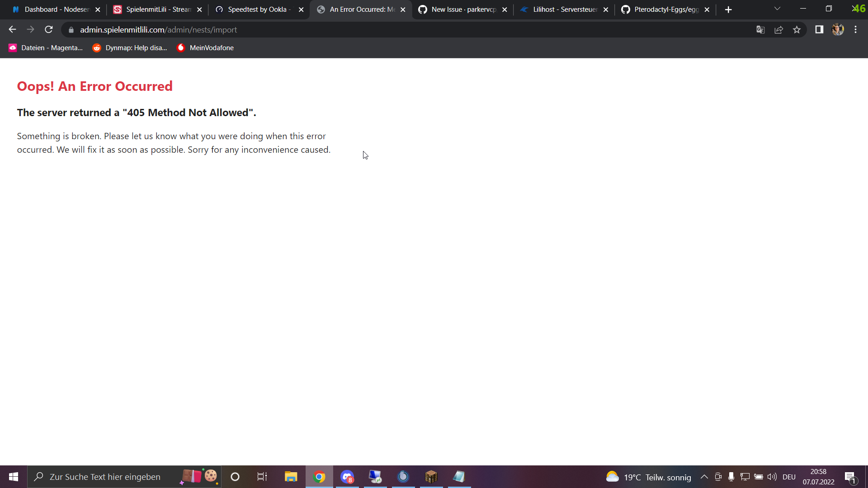Image resolution: width=868 pixels, height=488 pixels.
Task: Open the Chrome side panel
Action: coord(819,29)
